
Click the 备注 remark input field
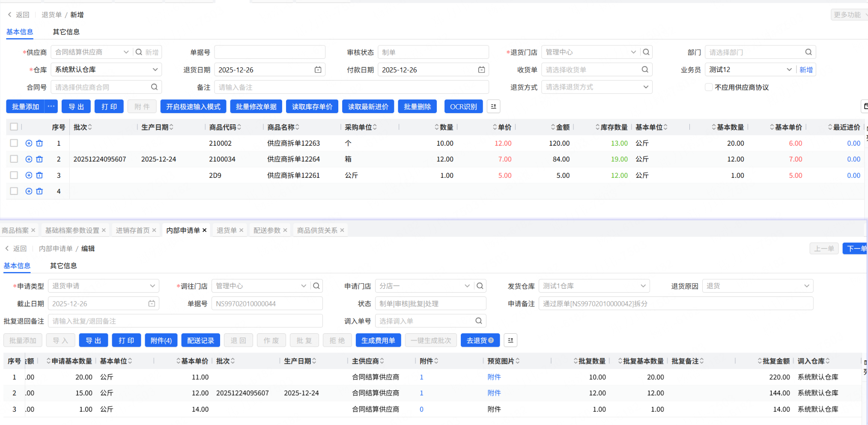click(351, 87)
